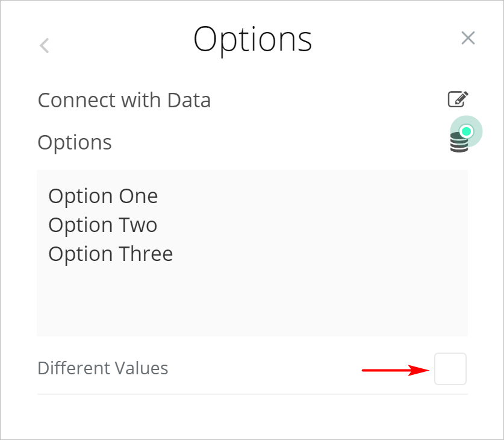Viewport: 504px width, 440px height.
Task: Click the word "Values" in Different Values
Action: pyautogui.click(x=142, y=368)
